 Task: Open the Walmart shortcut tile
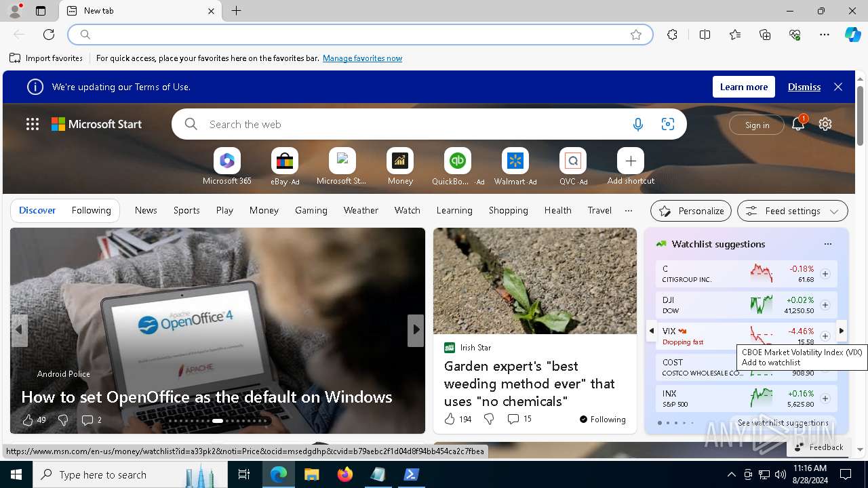515,167
